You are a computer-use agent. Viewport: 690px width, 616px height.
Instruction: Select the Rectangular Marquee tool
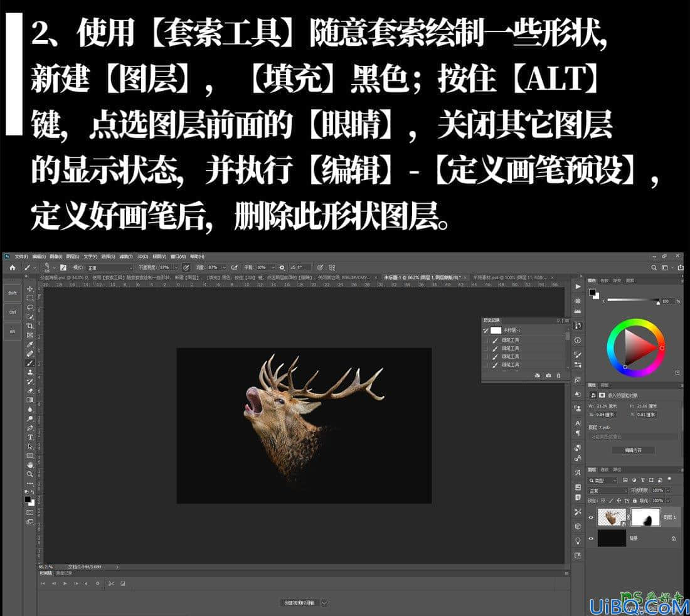point(30,298)
